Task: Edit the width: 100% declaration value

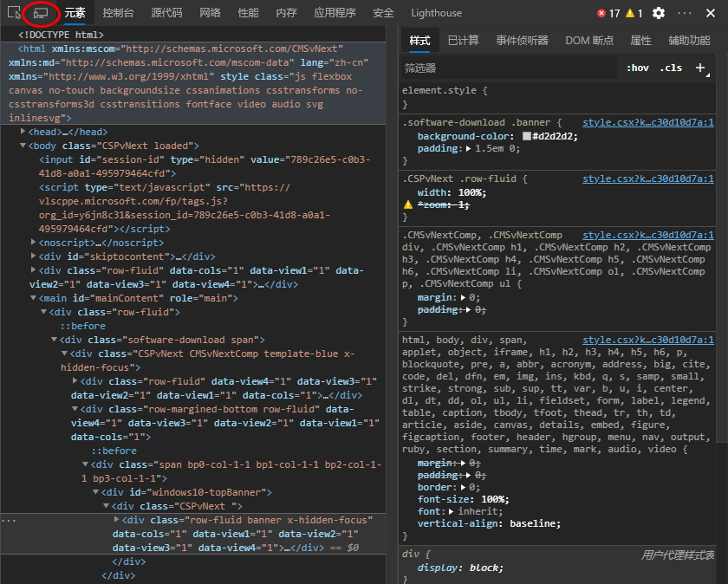Action: coord(472,192)
